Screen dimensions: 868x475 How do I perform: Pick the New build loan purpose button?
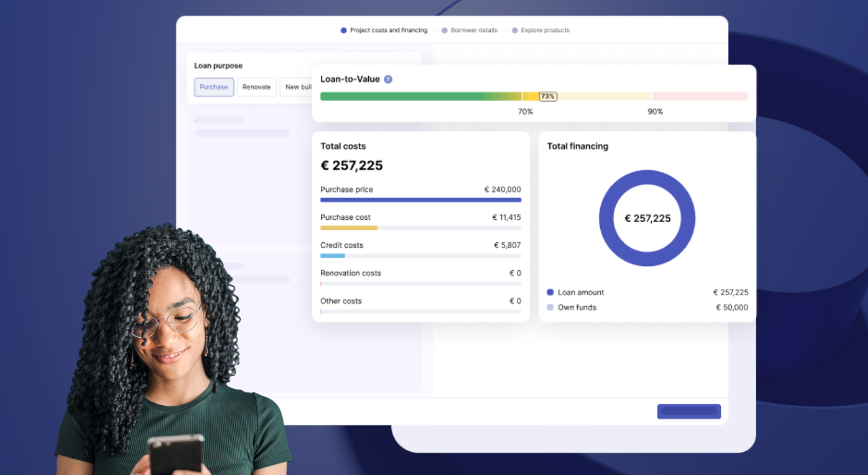point(296,87)
